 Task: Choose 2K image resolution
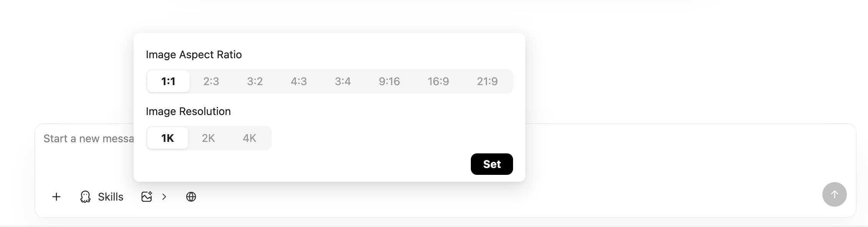pyautogui.click(x=208, y=138)
